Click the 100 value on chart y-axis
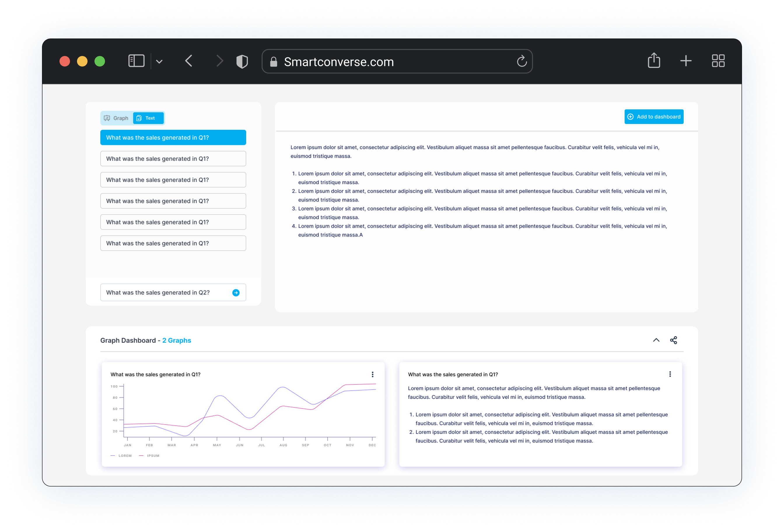The width and height of the screenshot is (784, 532). pos(114,386)
